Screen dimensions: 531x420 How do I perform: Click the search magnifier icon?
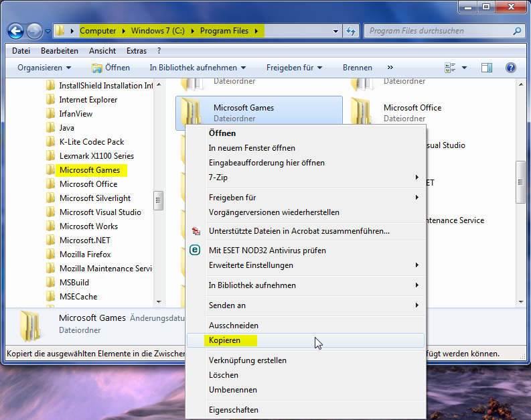(517, 31)
